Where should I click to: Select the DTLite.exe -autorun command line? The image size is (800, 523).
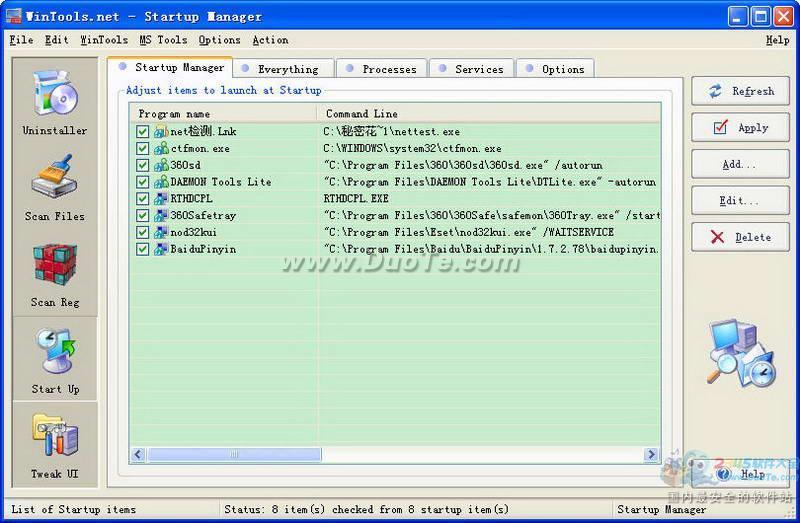pyautogui.click(x=490, y=182)
